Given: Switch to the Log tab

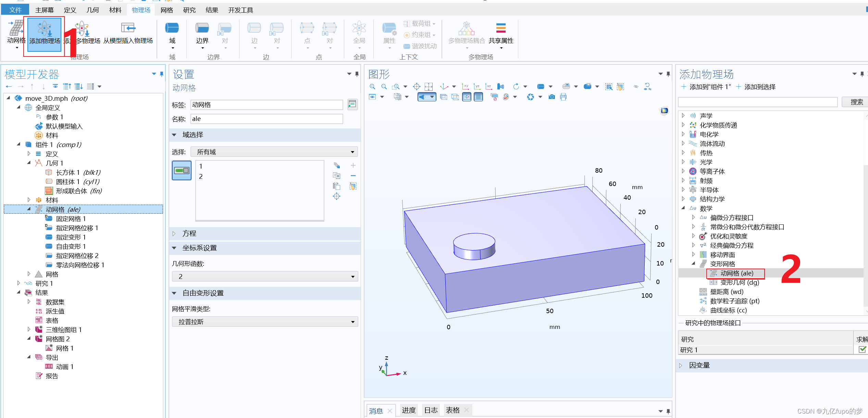Looking at the screenshot, I should [431, 410].
